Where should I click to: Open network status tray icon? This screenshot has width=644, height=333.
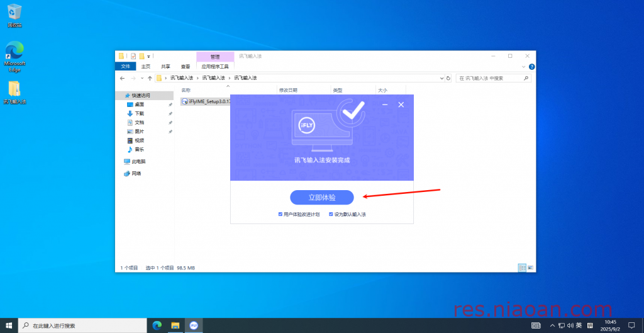tap(562, 325)
